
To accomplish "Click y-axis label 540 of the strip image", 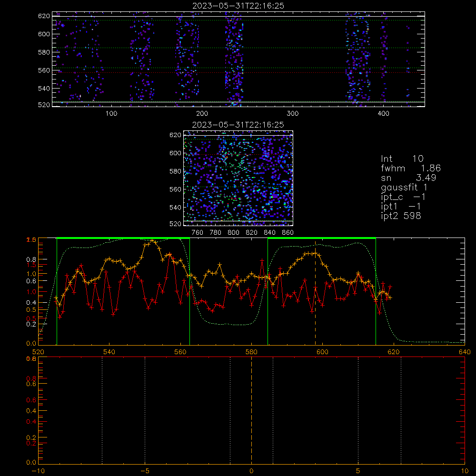I will tap(44, 89).
